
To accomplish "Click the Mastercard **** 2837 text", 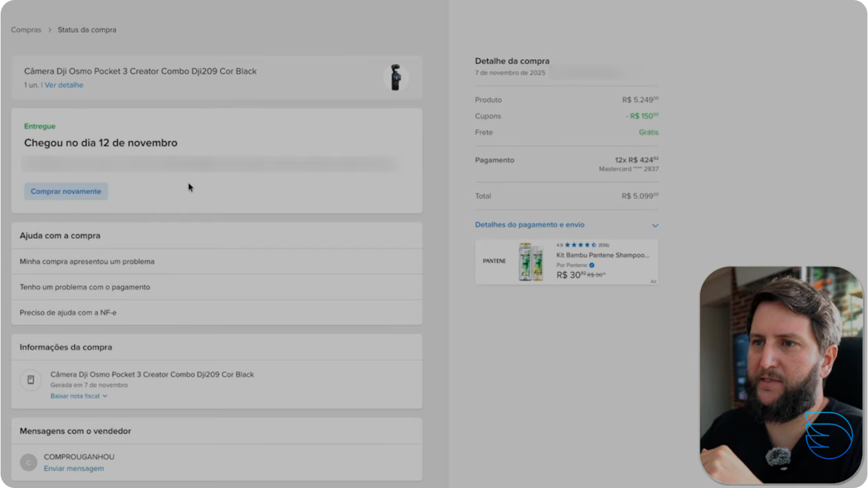I will point(629,169).
